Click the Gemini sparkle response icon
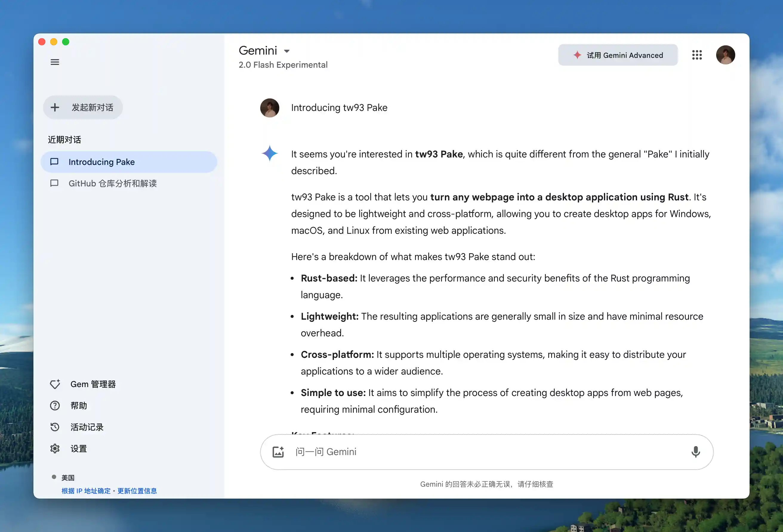The width and height of the screenshot is (783, 532). (269, 154)
